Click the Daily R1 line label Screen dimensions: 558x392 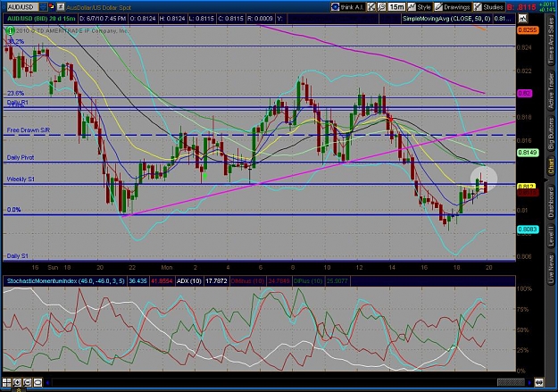pyautogui.click(x=18, y=103)
